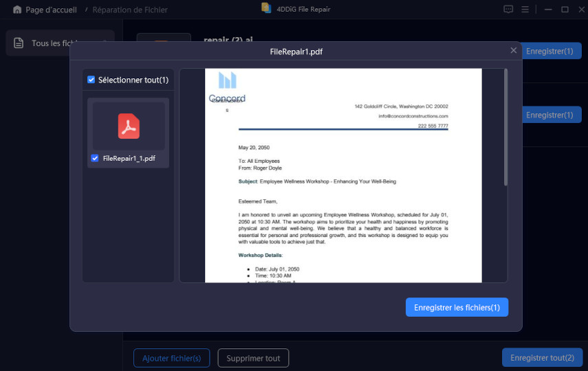Open the feedback chat icon in title bar
This screenshot has height=371, width=588.
coord(508,10)
